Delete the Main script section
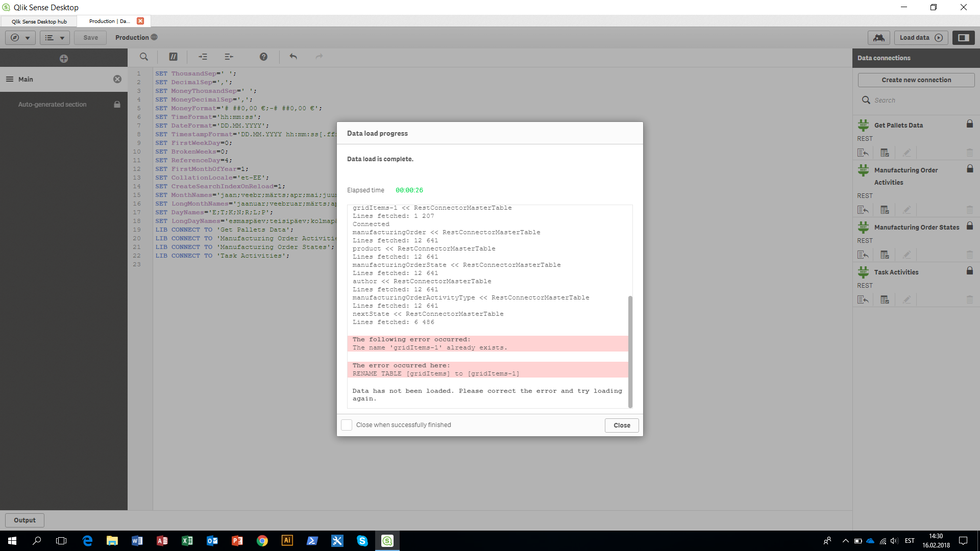Image resolution: width=980 pixels, height=551 pixels. (117, 79)
